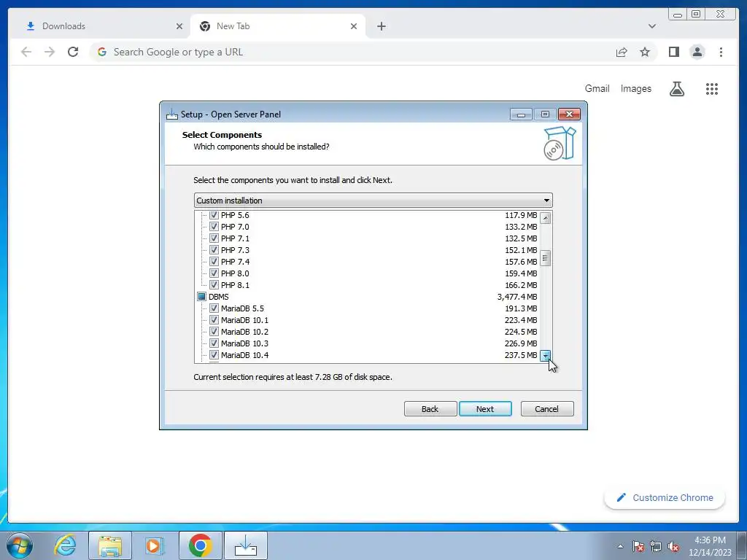Open Action Center flag icon
The width and height of the screenshot is (747, 560).
click(638, 546)
